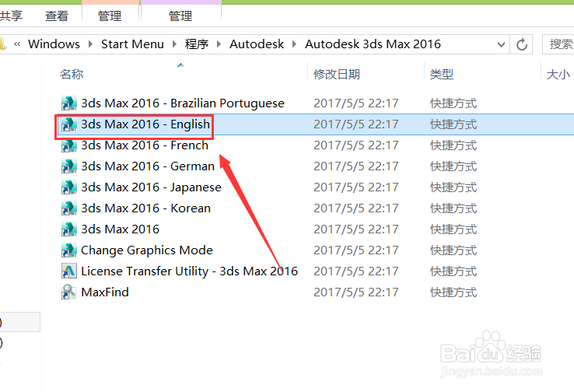Viewport: 574px width, 392px height.
Task: Select the file name 3ds Max 2016 - French
Action: pos(145,145)
